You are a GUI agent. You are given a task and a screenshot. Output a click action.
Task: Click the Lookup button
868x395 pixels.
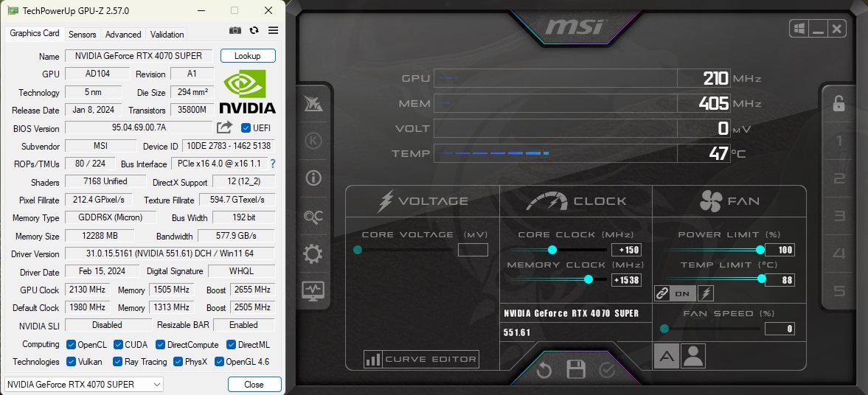click(248, 56)
